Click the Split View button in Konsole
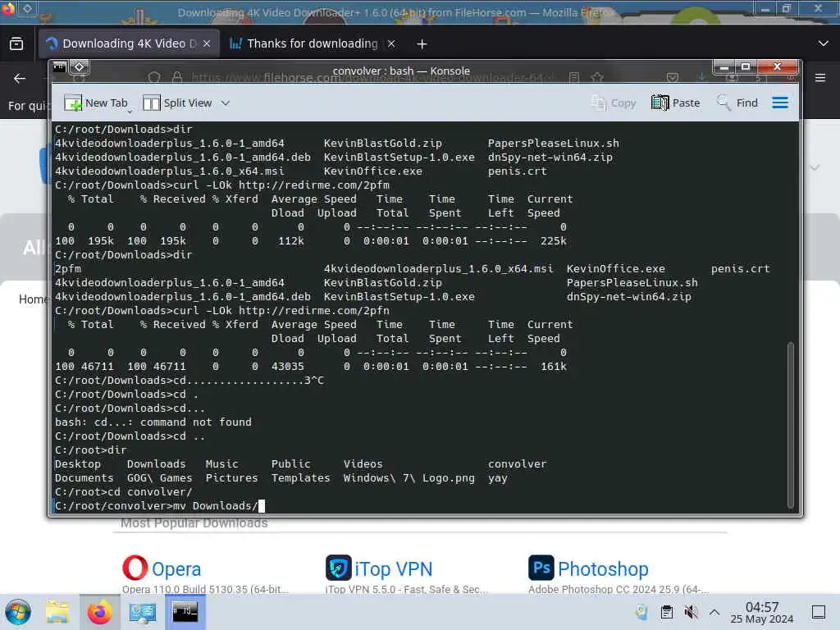Viewport: 840px width, 630px height. pyautogui.click(x=177, y=103)
